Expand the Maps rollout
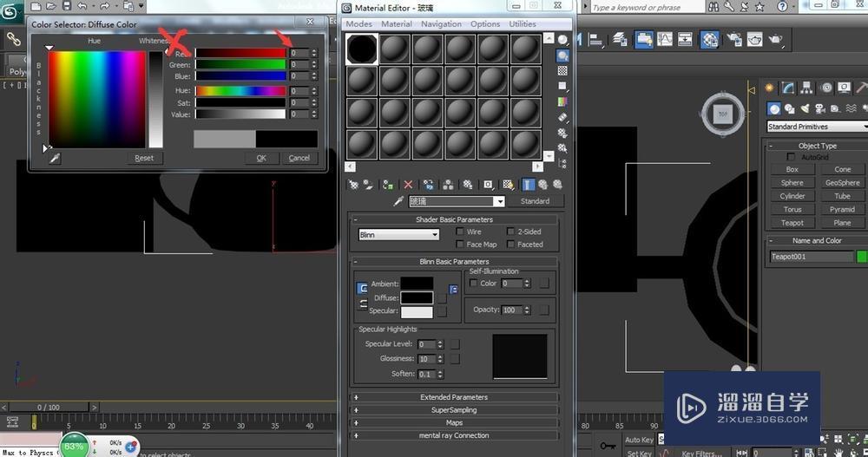The height and width of the screenshot is (457, 868). click(454, 422)
